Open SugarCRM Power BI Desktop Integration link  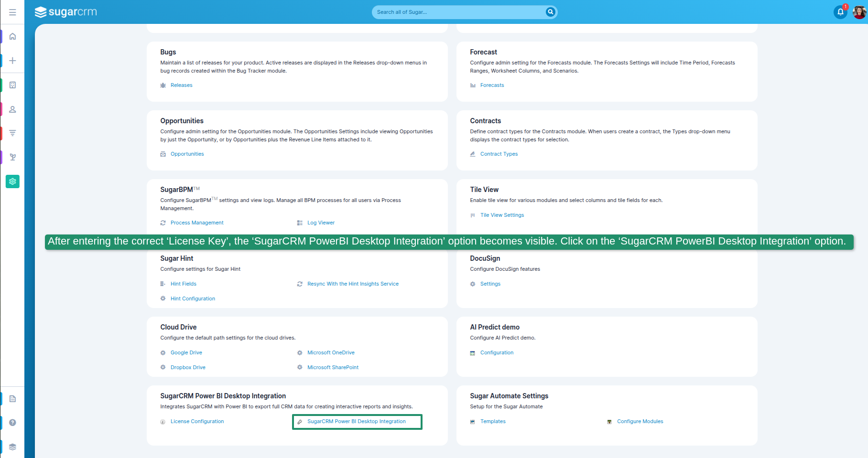tap(356, 422)
